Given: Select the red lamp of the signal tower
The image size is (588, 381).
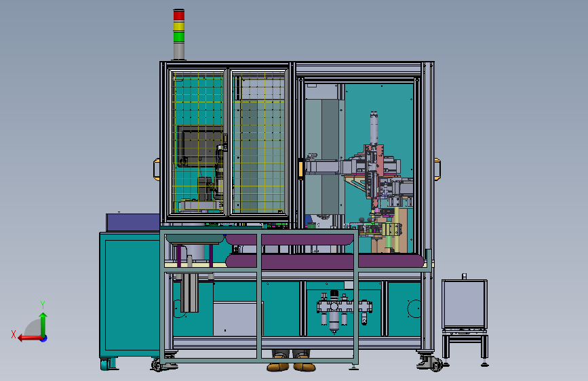Looking at the screenshot, I should coord(179,16).
